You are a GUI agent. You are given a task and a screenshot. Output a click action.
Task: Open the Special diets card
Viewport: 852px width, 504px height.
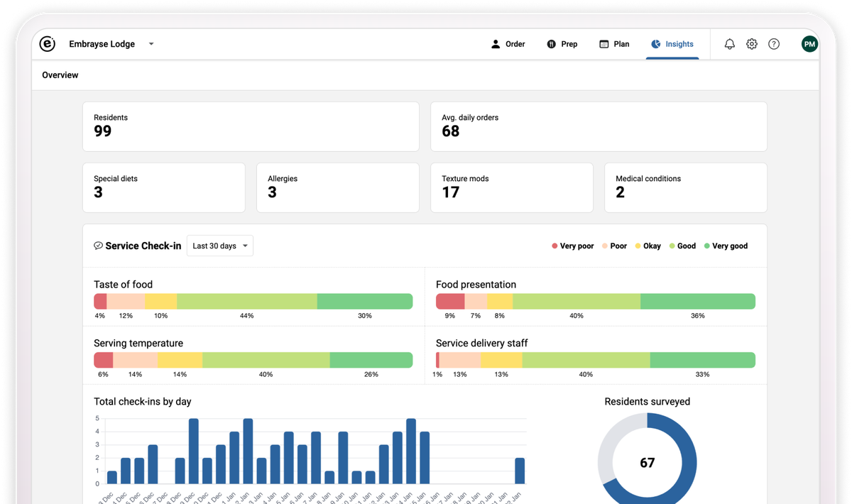tap(164, 187)
